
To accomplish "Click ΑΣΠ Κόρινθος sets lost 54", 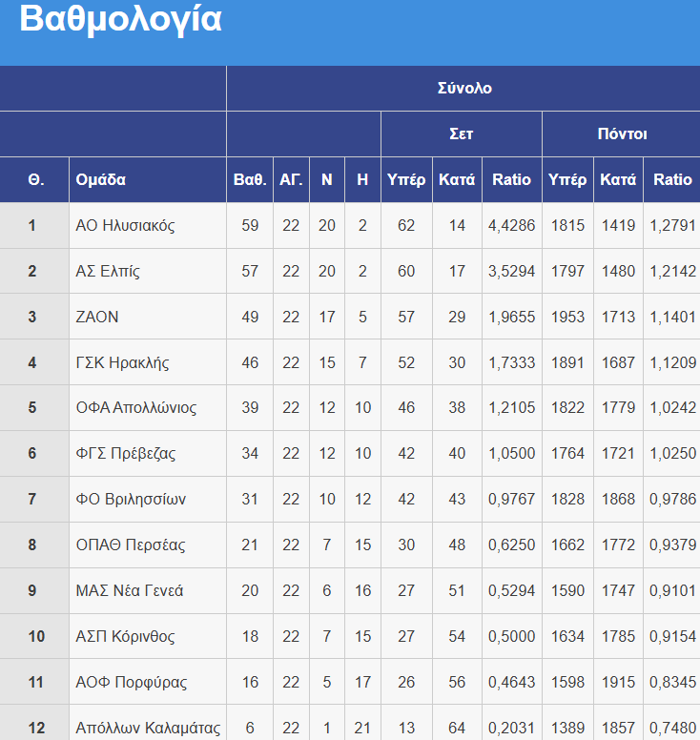I will 457,637.
